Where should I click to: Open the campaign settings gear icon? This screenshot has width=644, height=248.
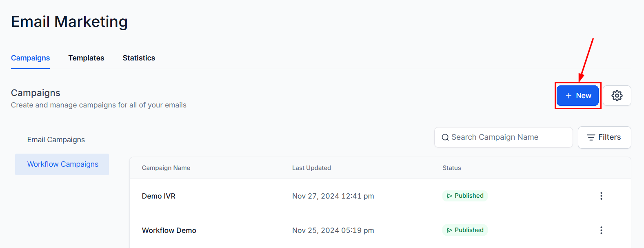617,96
